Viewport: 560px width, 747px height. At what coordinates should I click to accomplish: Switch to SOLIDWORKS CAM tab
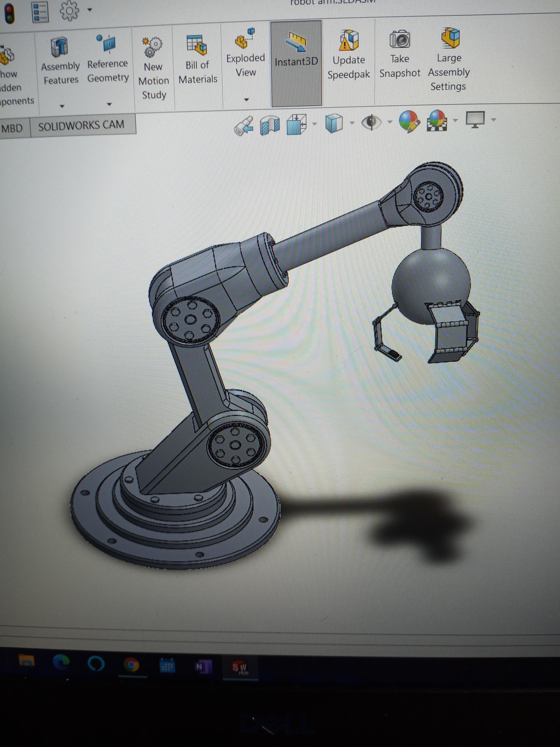[x=81, y=126]
